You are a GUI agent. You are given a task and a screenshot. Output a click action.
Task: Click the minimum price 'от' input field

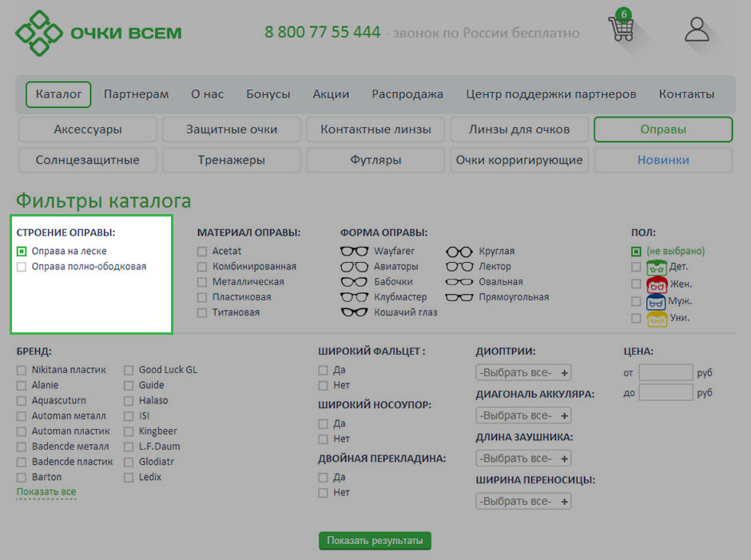click(x=666, y=372)
